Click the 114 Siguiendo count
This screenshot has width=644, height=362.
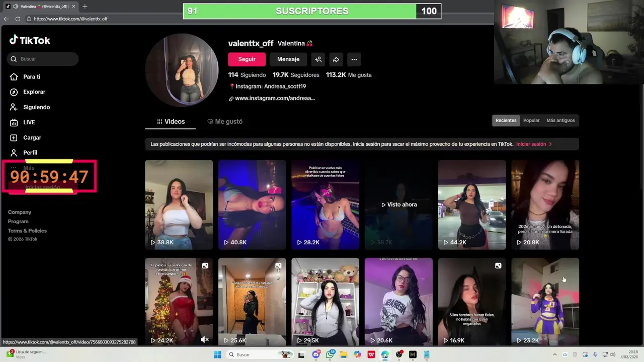[247, 75]
